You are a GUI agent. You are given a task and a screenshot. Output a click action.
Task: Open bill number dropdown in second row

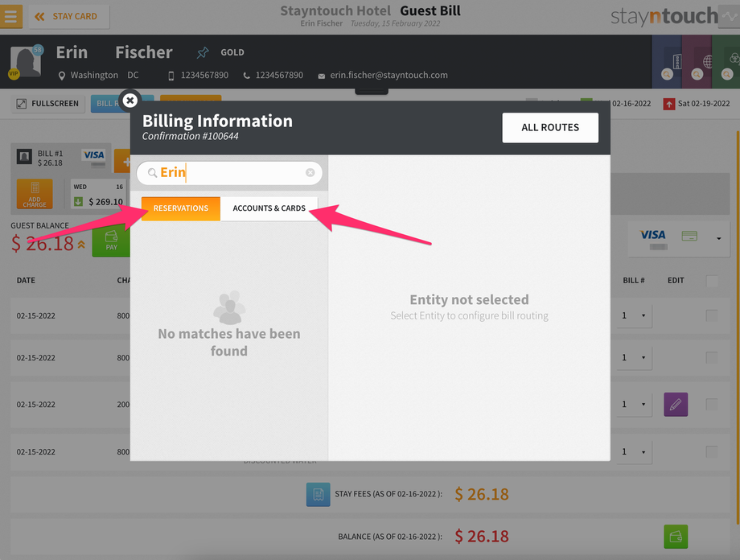click(x=635, y=357)
